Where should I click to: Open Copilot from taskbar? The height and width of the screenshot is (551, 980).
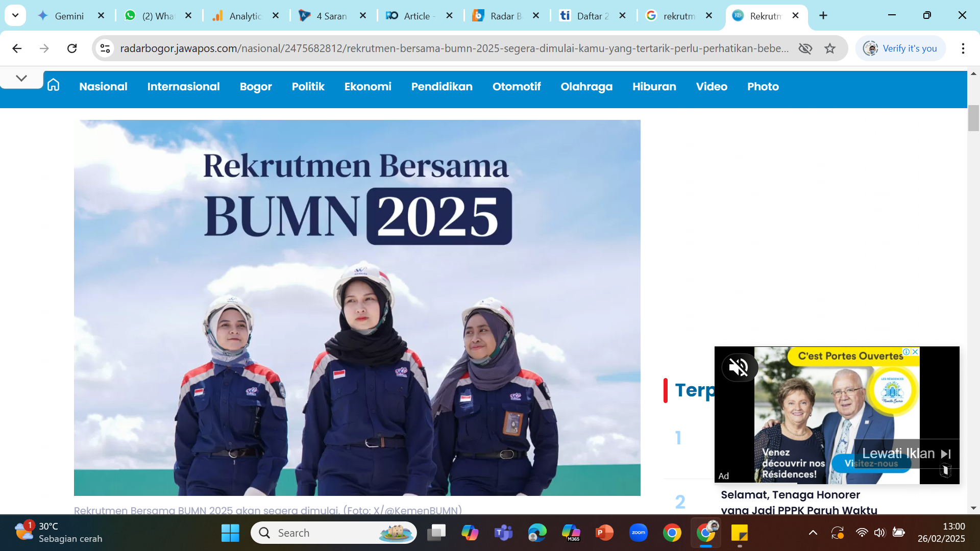[x=470, y=533]
